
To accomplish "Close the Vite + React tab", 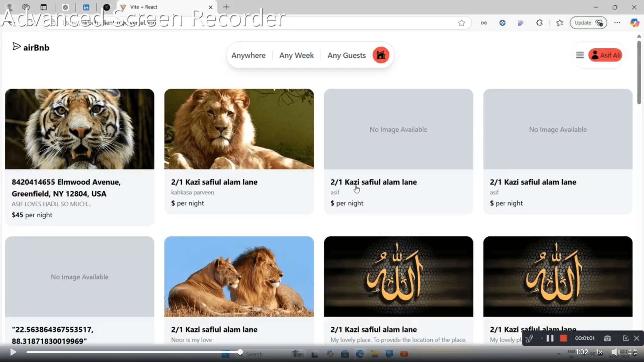I will (211, 7).
